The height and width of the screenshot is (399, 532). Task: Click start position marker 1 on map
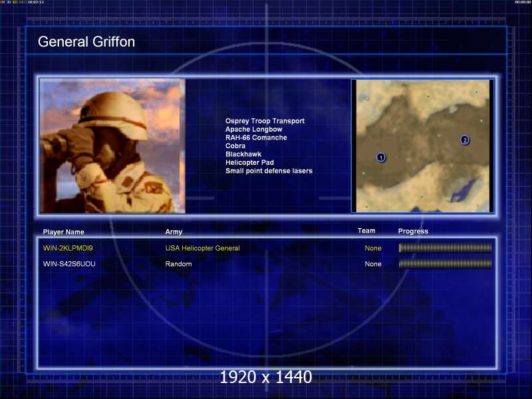click(x=381, y=158)
